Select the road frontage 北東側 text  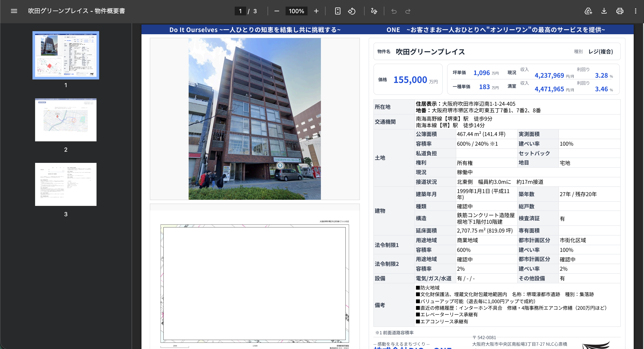tap(500, 182)
